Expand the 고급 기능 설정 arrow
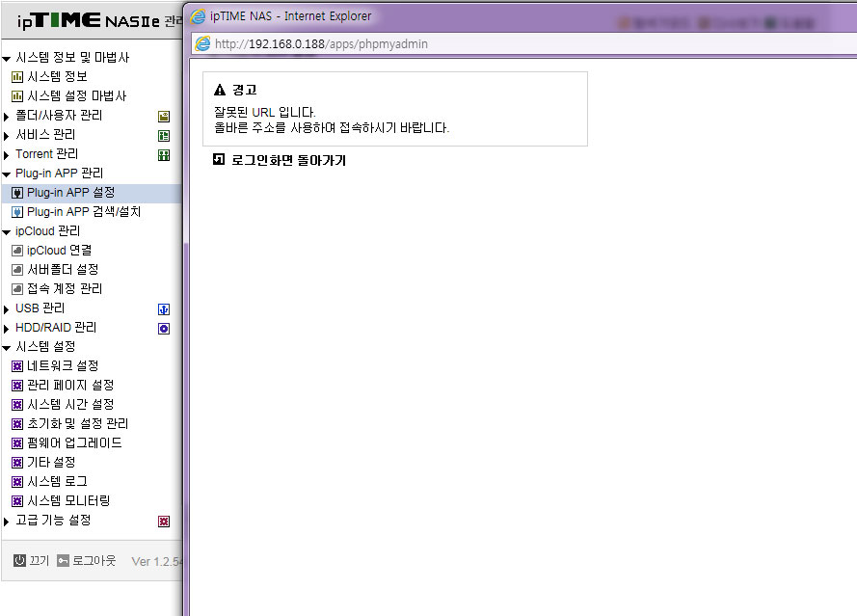 point(6,522)
